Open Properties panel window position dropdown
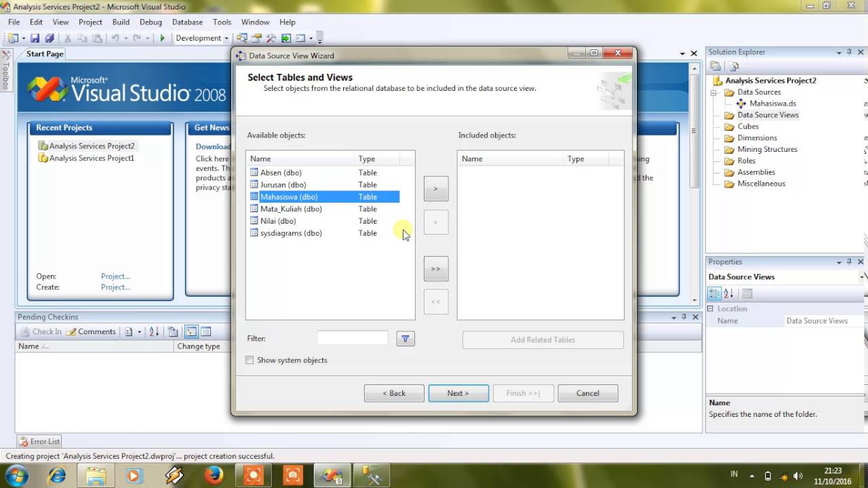Viewport: 868px width, 488px height. point(838,262)
